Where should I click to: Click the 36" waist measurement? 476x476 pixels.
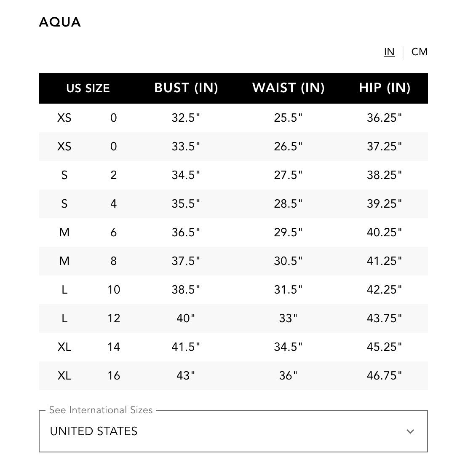pos(288,375)
